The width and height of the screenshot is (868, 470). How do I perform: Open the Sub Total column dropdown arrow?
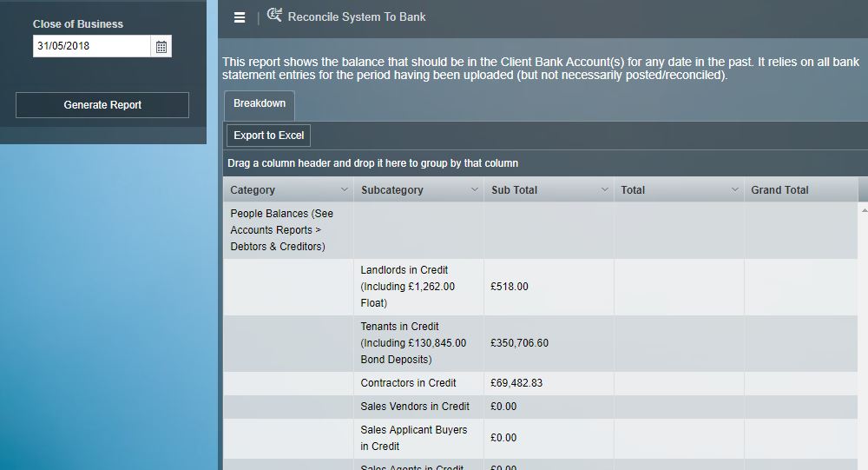(604, 190)
